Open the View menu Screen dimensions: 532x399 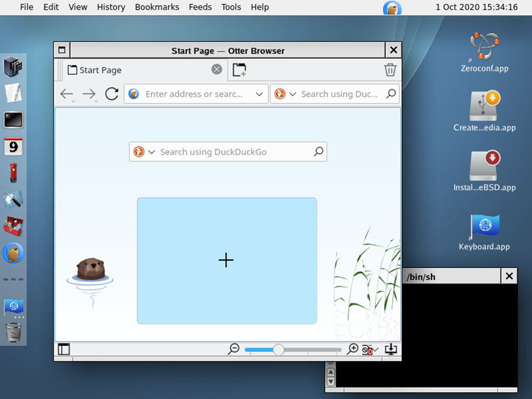point(77,7)
